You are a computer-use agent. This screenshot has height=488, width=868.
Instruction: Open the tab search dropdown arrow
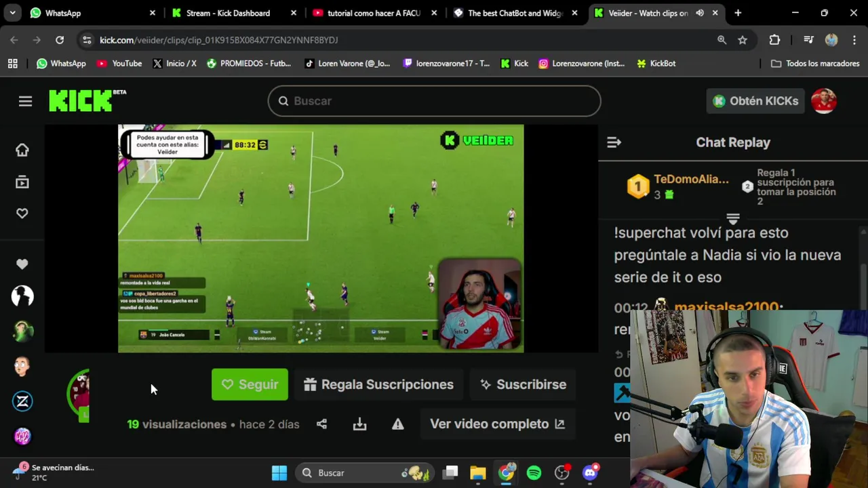click(13, 13)
